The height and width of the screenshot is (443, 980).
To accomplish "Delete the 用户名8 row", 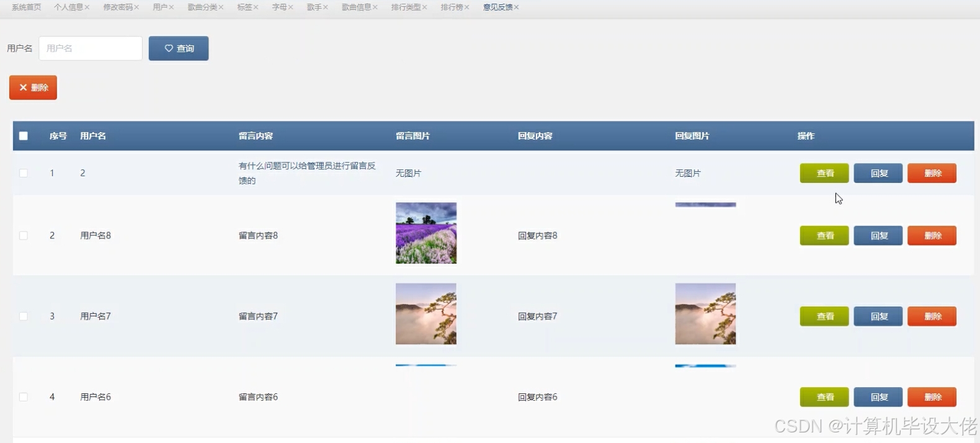I will [x=932, y=236].
